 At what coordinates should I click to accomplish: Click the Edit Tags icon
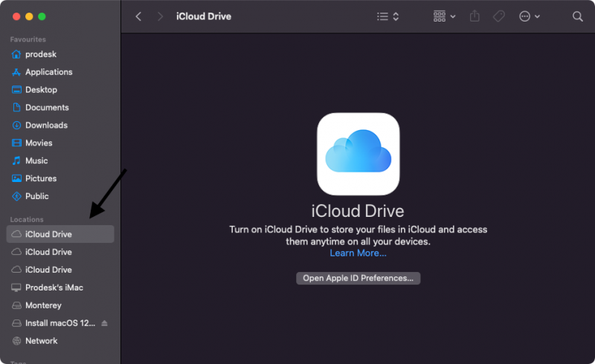(499, 16)
